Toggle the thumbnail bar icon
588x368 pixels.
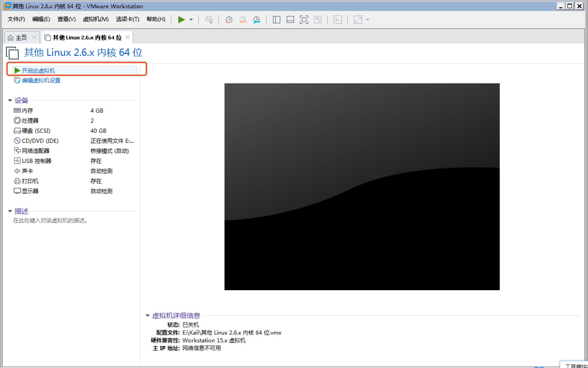pos(290,20)
